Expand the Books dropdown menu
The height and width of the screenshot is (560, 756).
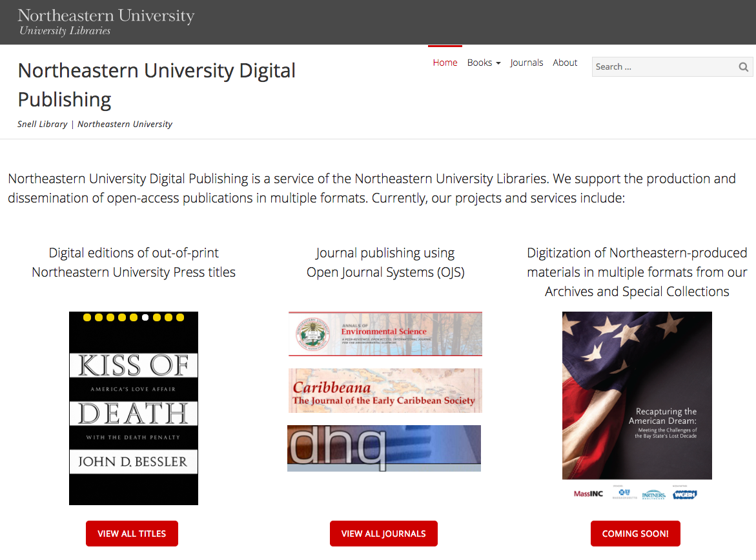point(484,63)
